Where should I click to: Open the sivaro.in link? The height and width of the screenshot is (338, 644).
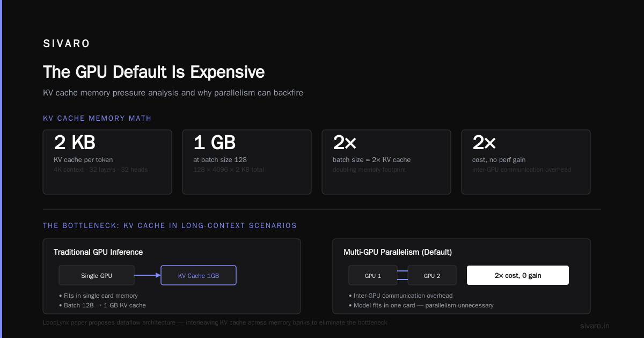595,326
